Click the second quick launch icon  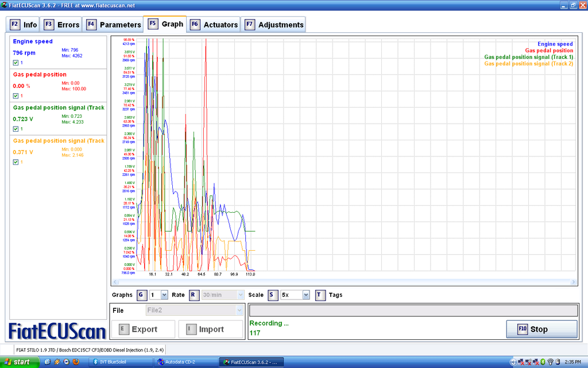coord(57,362)
